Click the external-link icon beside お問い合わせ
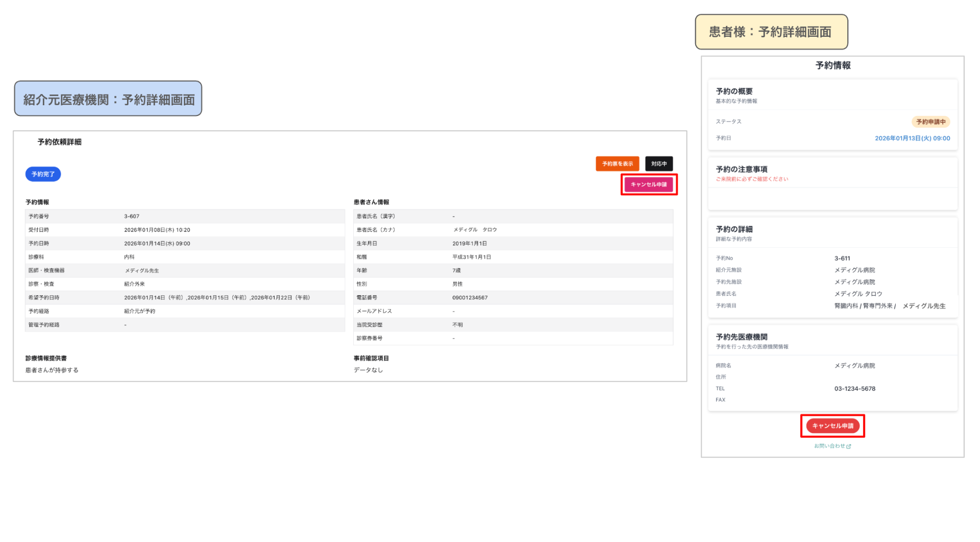This screenshot has height=542, width=980. [849, 446]
